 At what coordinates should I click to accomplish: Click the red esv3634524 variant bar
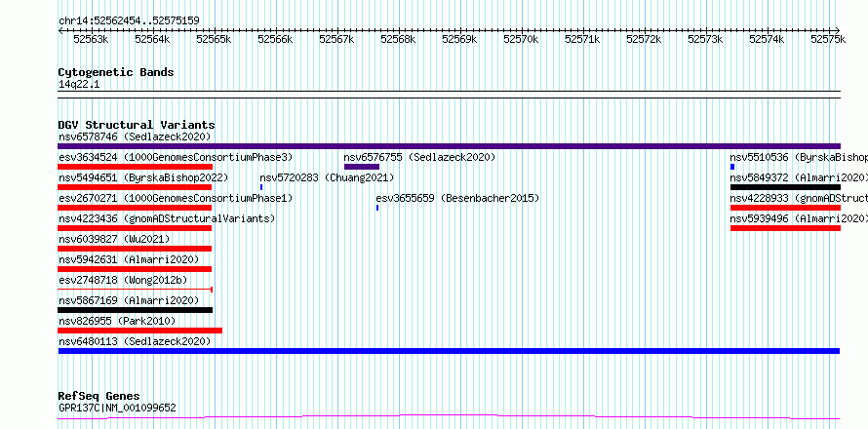click(x=135, y=167)
